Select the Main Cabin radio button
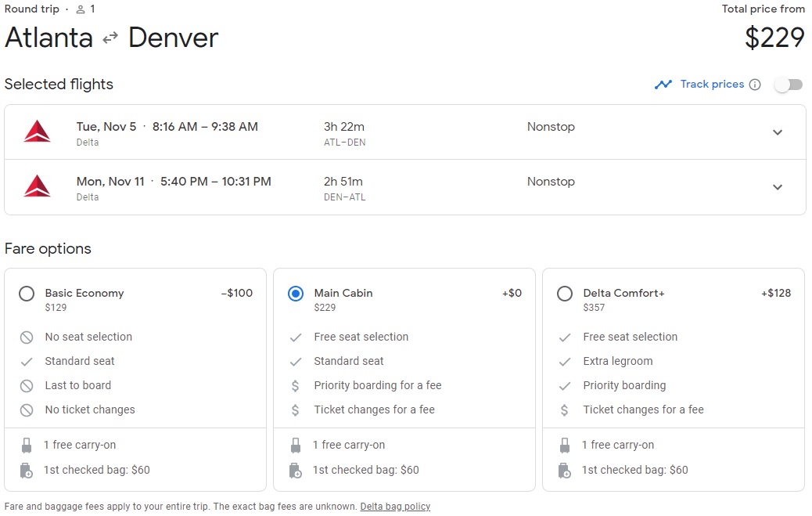Screen dimensions: 812x516 [296, 294]
